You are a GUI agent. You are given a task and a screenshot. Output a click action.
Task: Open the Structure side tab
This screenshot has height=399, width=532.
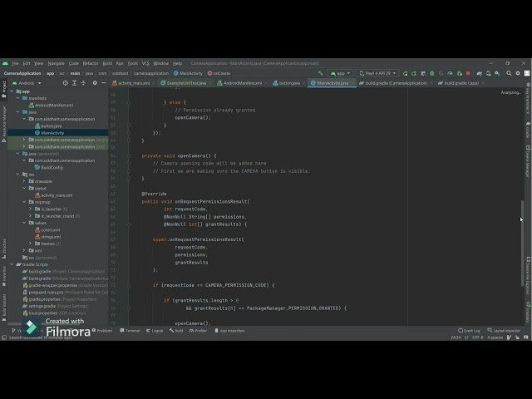click(3, 249)
